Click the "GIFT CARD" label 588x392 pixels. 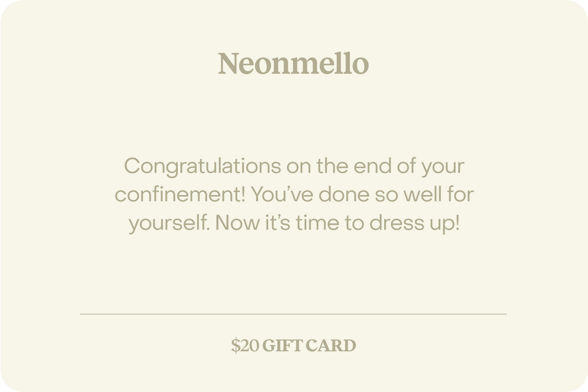point(310,346)
